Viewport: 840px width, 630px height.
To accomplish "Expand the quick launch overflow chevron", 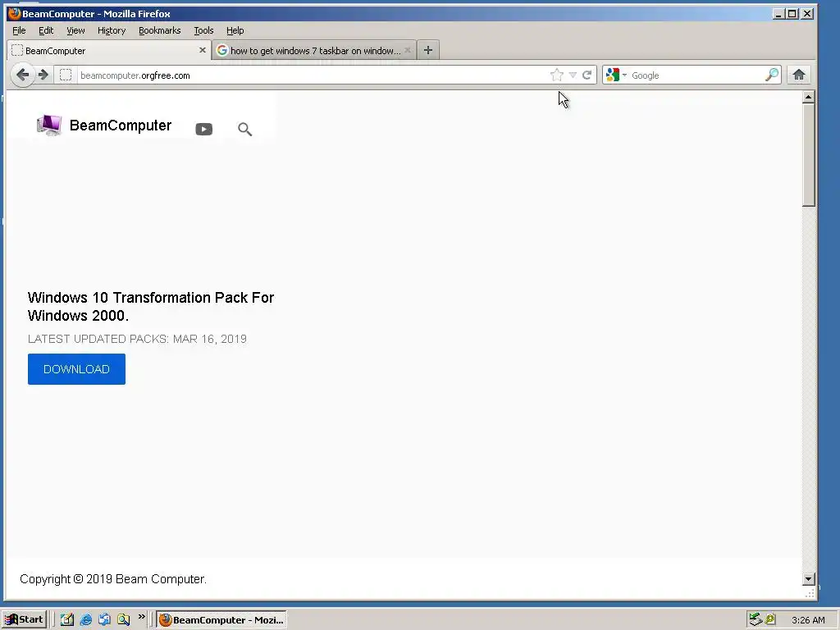I will [141, 617].
